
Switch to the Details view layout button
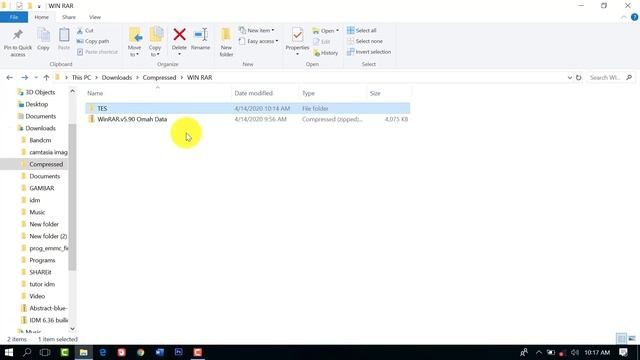(x=621, y=339)
